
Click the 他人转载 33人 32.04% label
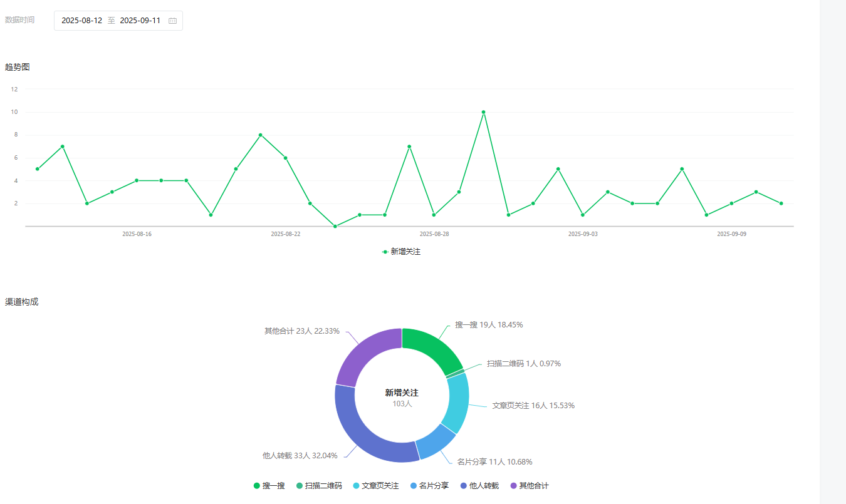click(x=300, y=456)
